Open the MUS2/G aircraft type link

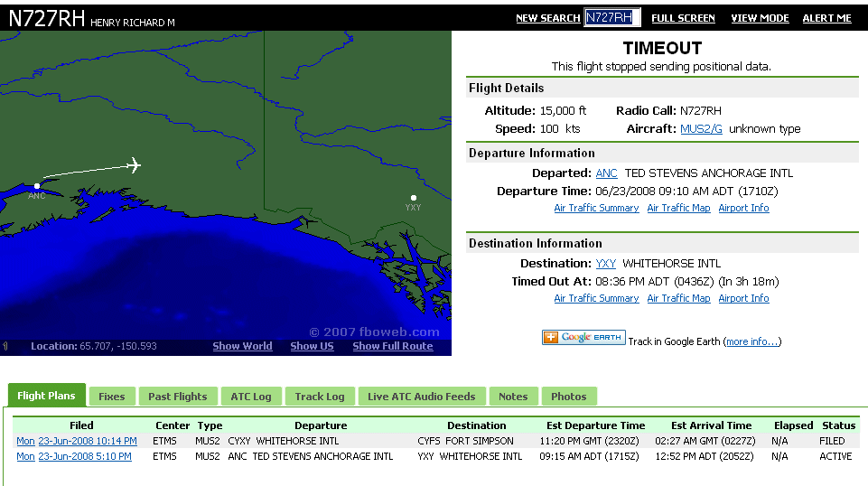701,129
